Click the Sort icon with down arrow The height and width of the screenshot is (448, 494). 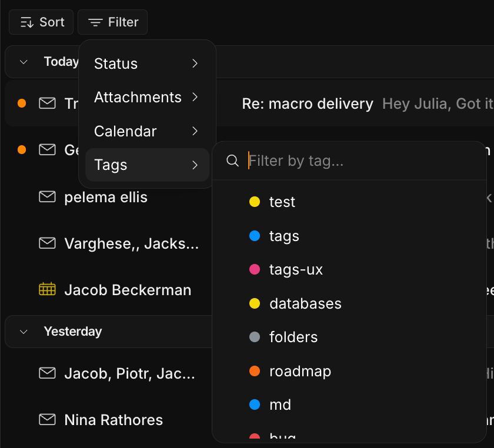27,22
